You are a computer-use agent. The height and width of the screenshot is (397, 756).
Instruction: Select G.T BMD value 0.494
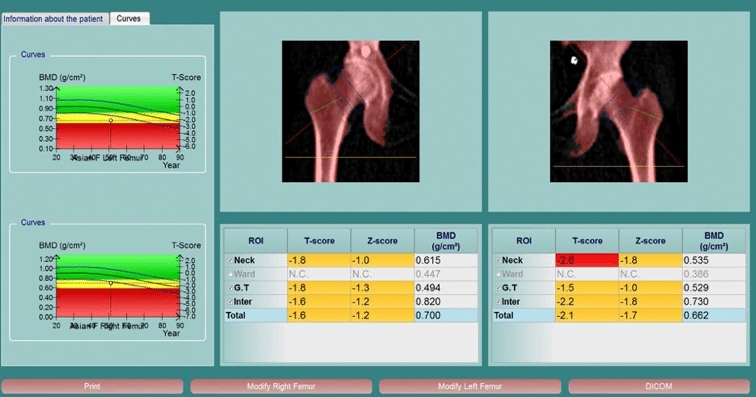click(x=446, y=288)
